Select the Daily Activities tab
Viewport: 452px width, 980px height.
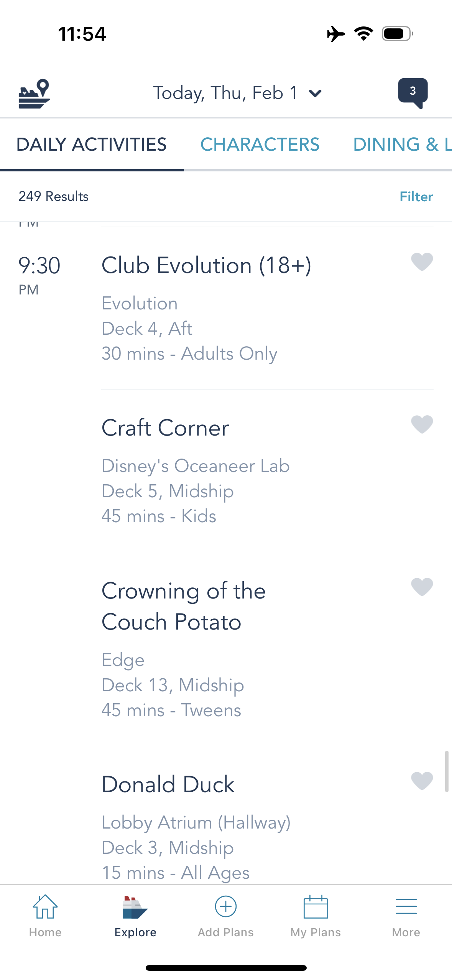tap(92, 145)
